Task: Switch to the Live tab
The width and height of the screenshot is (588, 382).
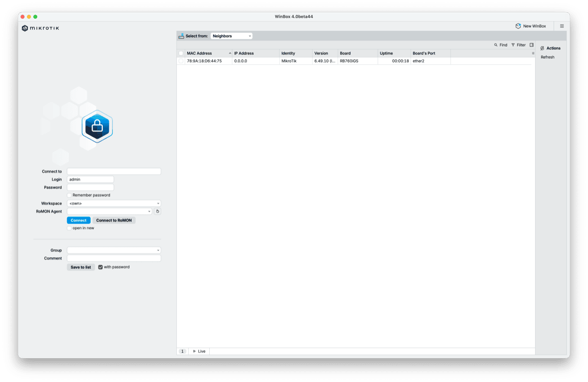Action: click(198, 351)
